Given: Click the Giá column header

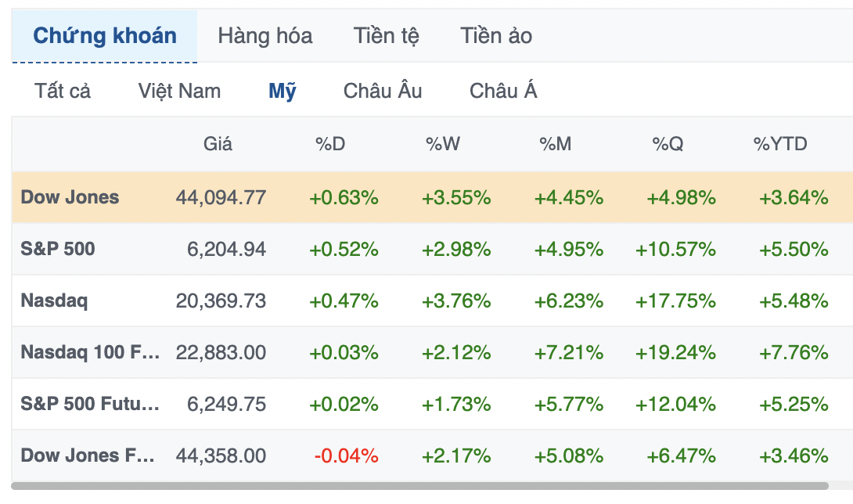Looking at the screenshot, I should (218, 144).
